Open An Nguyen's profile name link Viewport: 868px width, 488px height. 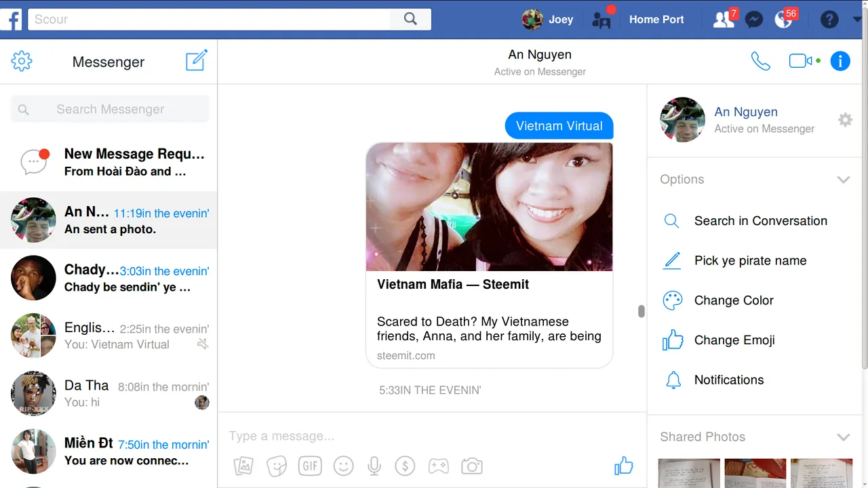746,112
